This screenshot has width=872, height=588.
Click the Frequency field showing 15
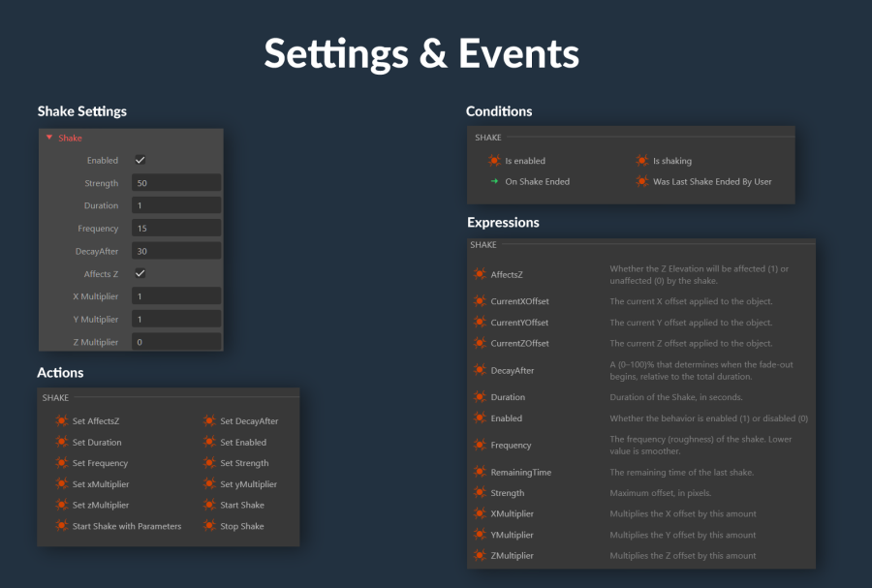(176, 229)
